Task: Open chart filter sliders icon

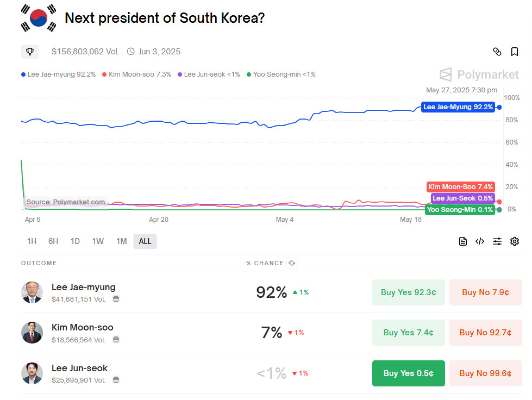Action: (x=497, y=241)
